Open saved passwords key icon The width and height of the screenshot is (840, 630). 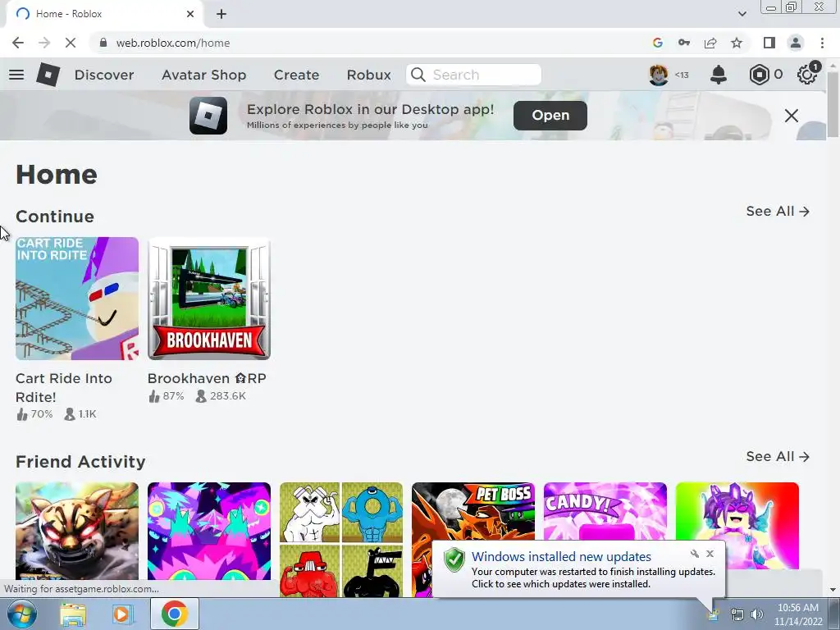pyautogui.click(x=684, y=43)
